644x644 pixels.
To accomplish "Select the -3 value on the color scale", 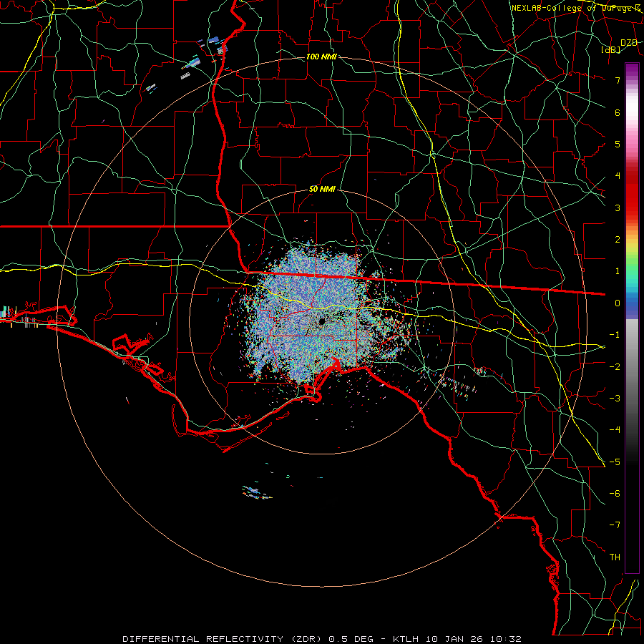I will coord(615,398).
